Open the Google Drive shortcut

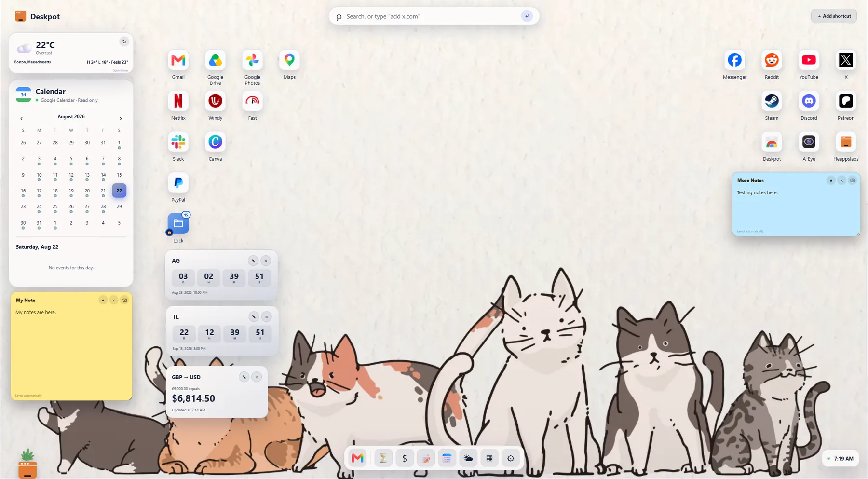tap(216, 60)
